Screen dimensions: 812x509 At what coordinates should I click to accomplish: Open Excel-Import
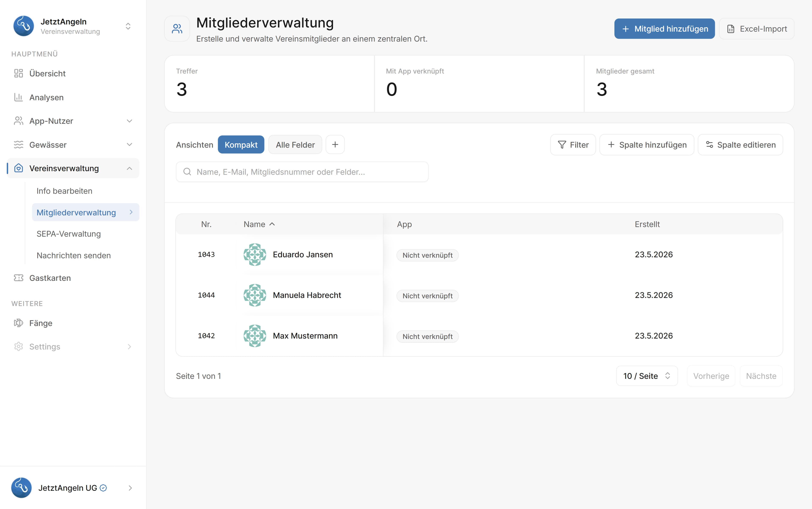(757, 29)
